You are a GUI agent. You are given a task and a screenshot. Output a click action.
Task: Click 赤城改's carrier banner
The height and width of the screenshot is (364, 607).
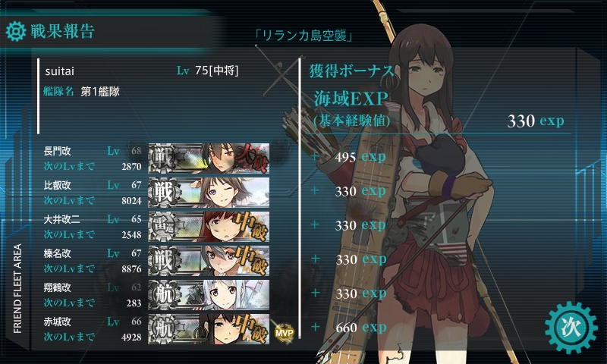[209, 329]
